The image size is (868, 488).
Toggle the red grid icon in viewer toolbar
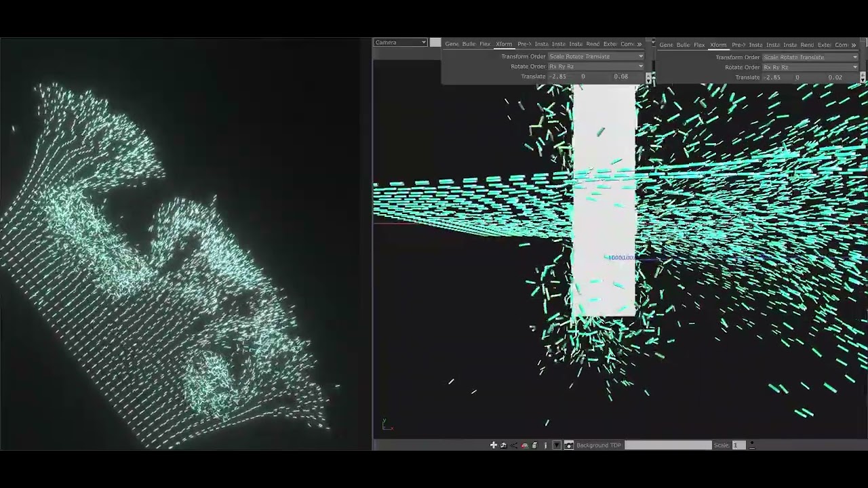tap(524, 445)
